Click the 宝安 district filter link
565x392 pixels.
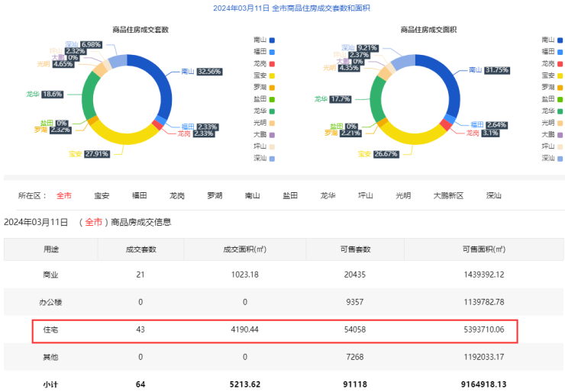102,196
